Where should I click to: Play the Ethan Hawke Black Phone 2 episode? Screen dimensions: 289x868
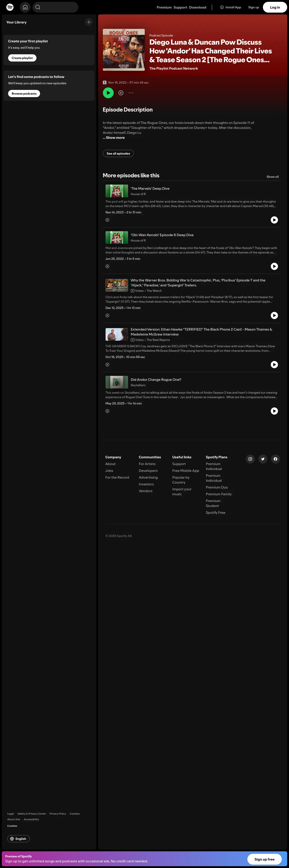point(274,365)
